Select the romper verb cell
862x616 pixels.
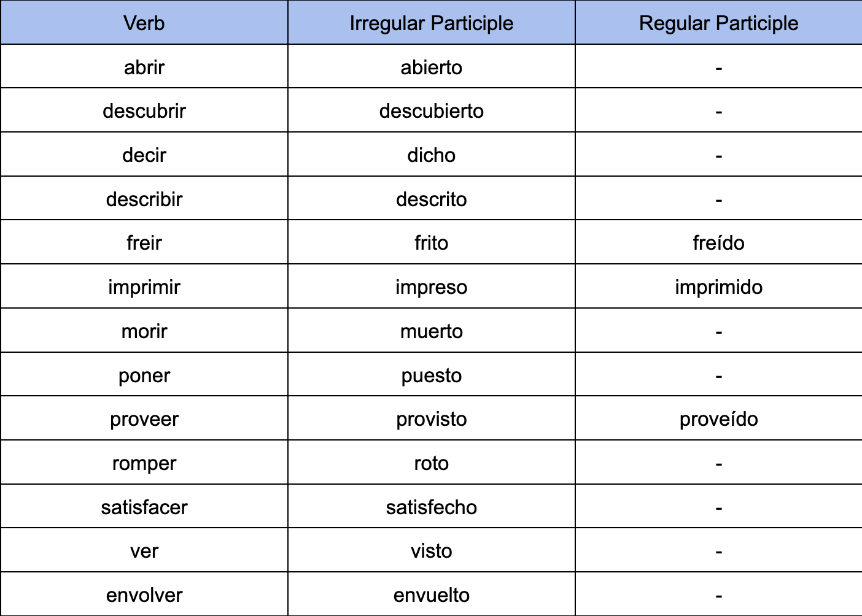[x=144, y=463]
